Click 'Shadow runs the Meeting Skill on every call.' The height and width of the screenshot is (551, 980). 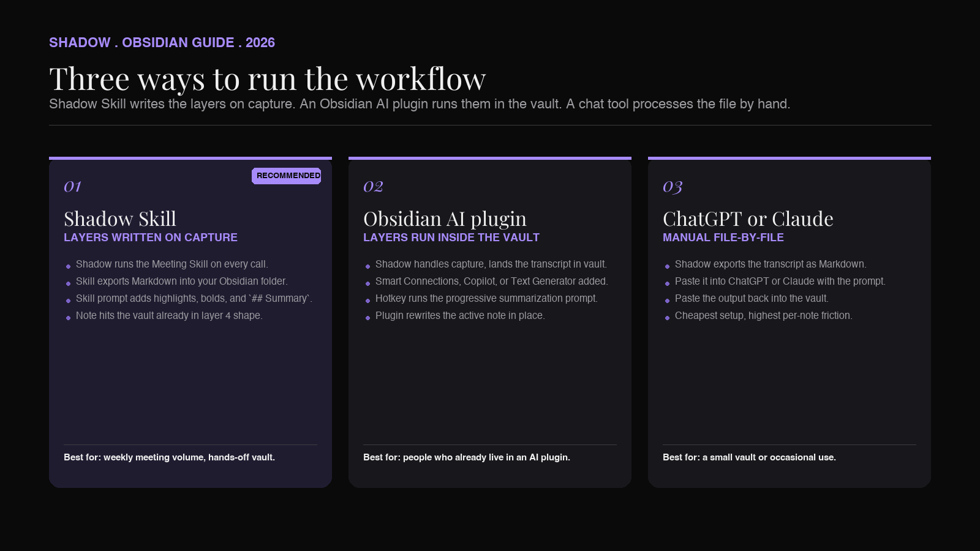[x=172, y=264]
